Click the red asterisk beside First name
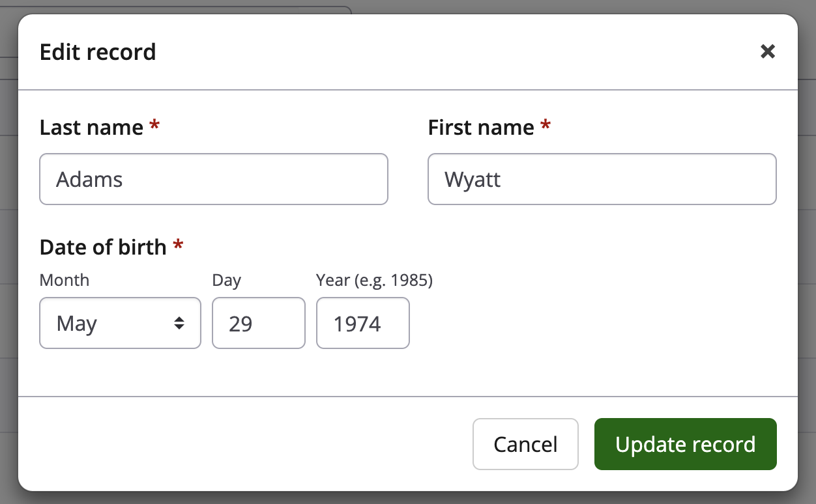 pos(546,125)
